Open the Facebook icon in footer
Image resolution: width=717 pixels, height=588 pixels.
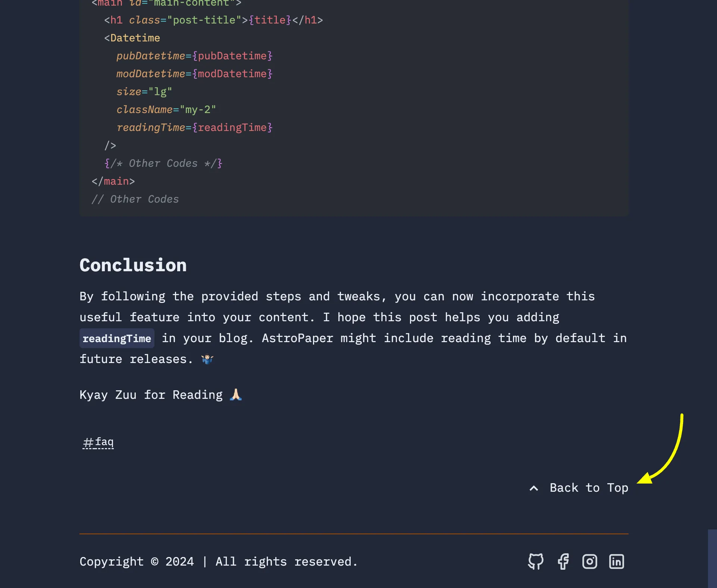coord(563,561)
